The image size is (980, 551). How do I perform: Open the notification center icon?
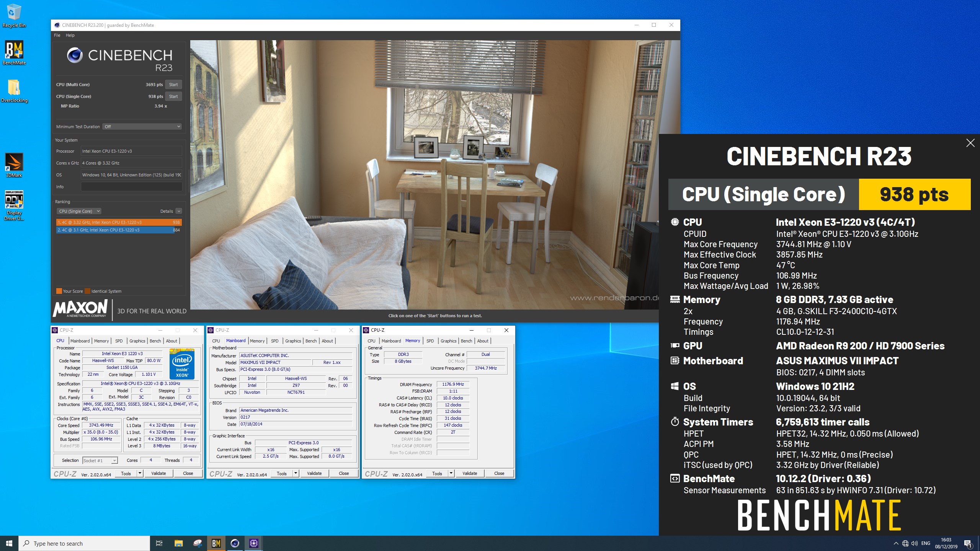pyautogui.click(x=968, y=543)
